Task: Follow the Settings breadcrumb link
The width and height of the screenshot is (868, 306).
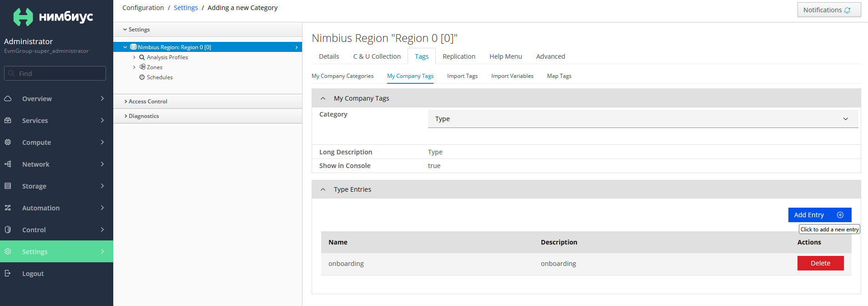Action: tap(186, 8)
